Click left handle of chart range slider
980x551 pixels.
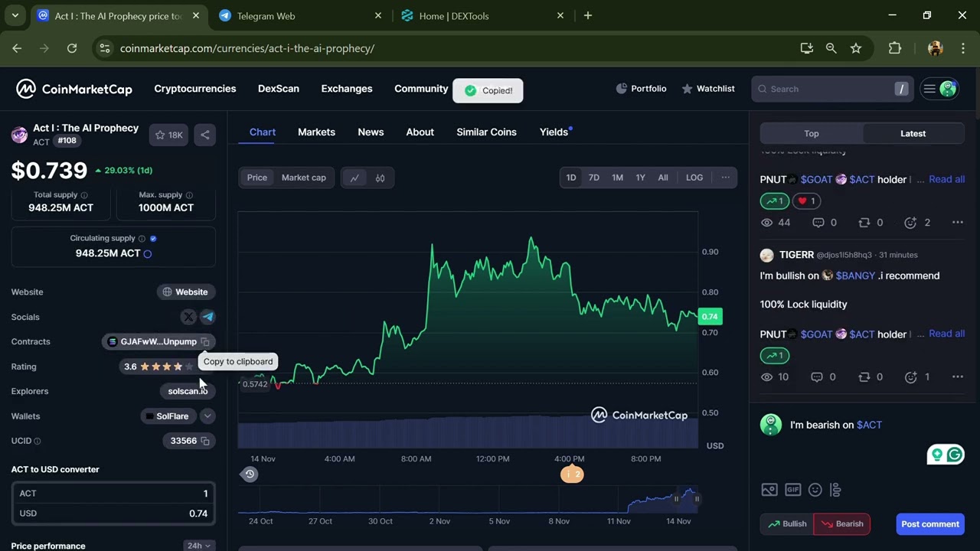coord(676,499)
